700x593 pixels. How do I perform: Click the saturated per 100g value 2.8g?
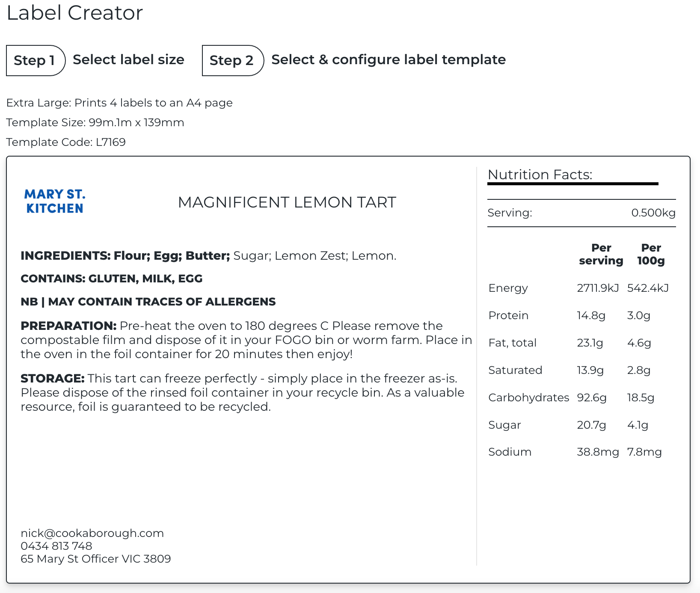[x=638, y=370]
